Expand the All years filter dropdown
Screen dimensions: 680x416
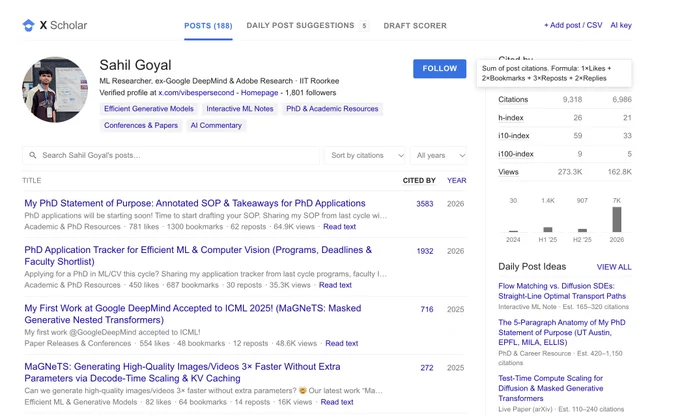pyautogui.click(x=438, y=155)
